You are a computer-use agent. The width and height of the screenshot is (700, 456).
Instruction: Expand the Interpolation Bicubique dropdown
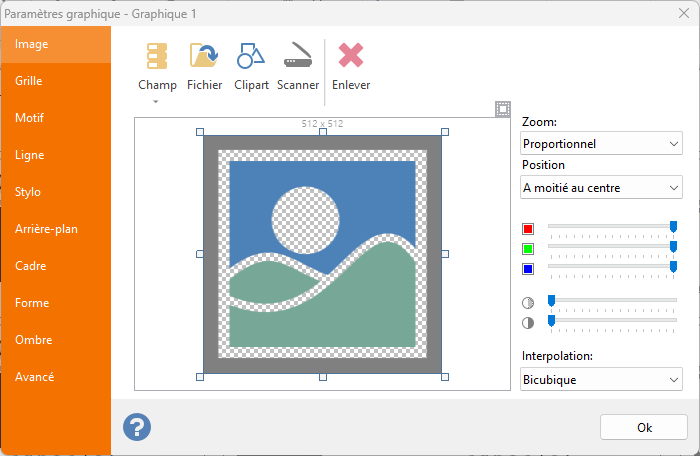[602, 379]
